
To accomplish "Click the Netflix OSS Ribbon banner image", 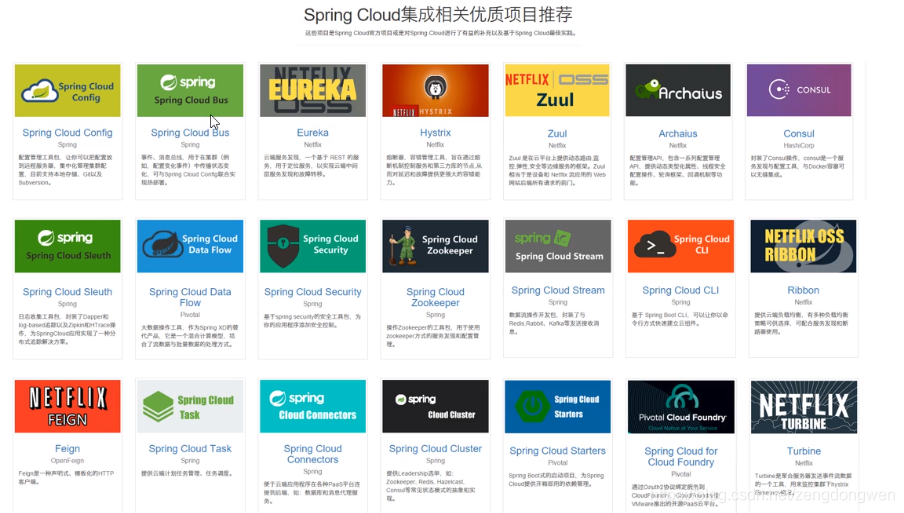I will tap(804, 246).
